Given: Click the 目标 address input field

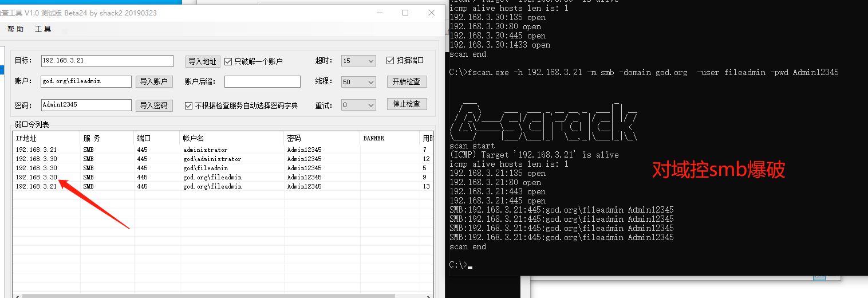Looking at the screenshot, I should pos(107,61).
